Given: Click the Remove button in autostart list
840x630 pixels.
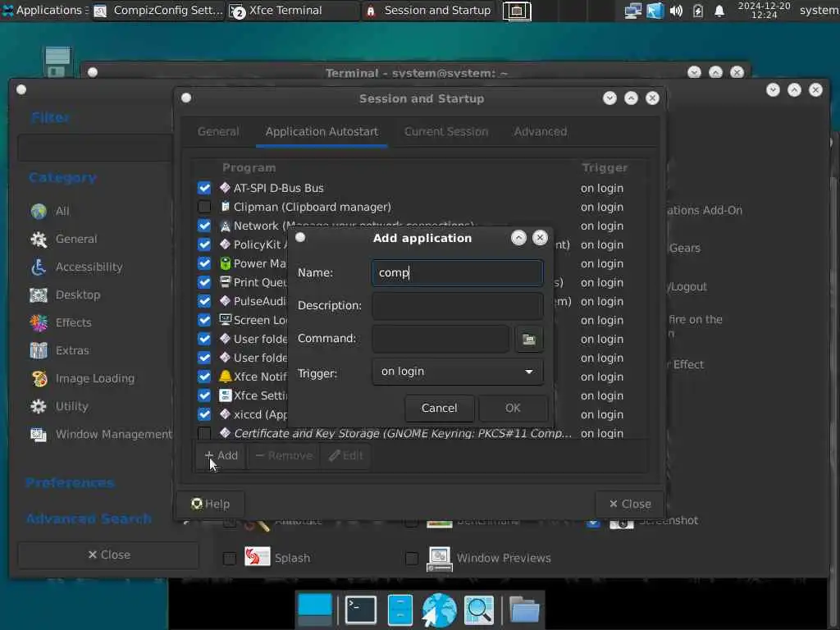Looking at the screenshot, I should pyautogui.click(x=283, y=456).
